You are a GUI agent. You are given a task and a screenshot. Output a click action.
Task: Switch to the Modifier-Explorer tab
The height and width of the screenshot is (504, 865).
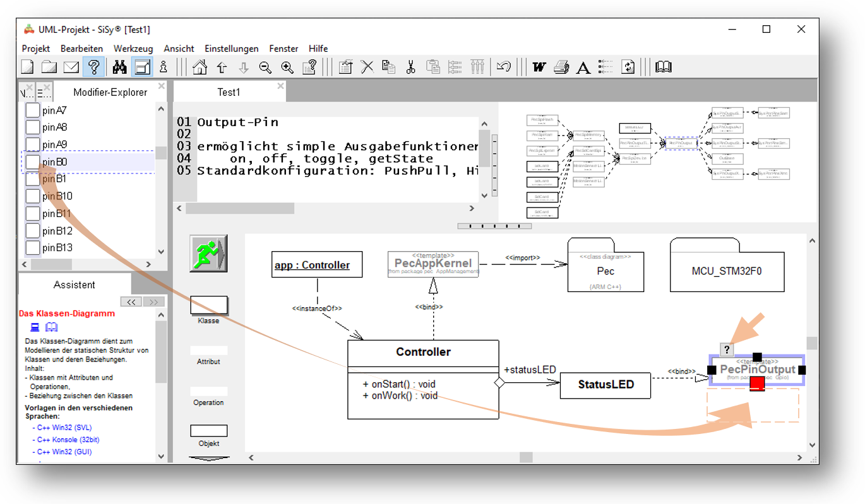[x=110, y=92]
